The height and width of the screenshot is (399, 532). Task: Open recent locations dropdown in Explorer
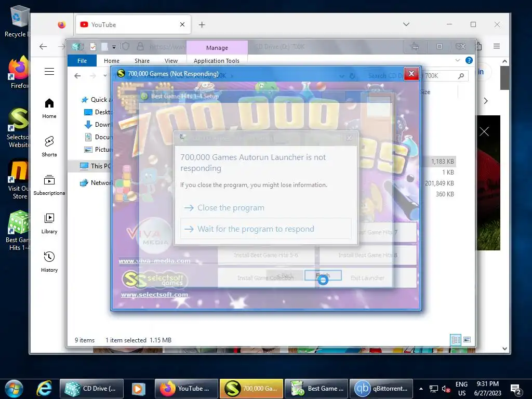pos(105,76)
